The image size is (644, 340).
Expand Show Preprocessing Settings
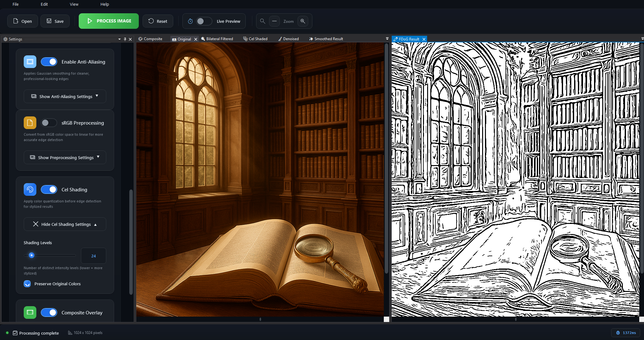click(65, 158)
